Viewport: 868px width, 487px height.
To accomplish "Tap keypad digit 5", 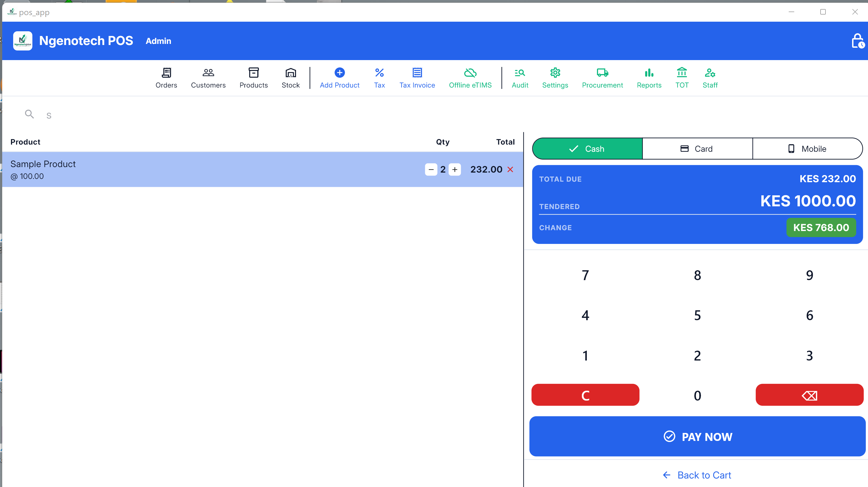I will click(x=697, y=316).
